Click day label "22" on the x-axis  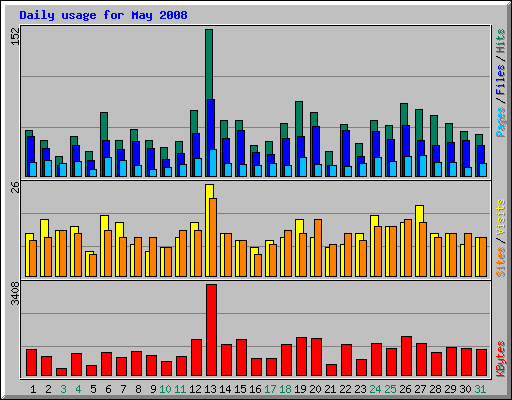click(x=345, y=389)
